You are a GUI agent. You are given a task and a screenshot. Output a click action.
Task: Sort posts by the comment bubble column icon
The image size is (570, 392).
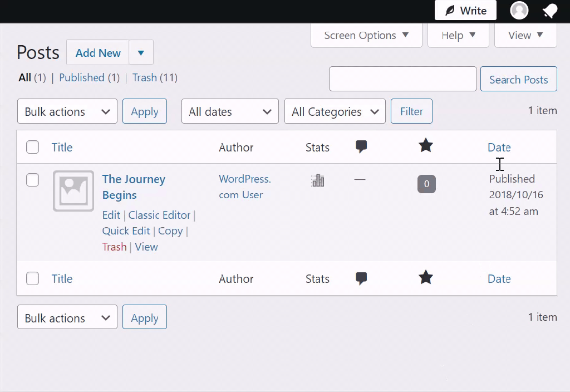[361, 146]
